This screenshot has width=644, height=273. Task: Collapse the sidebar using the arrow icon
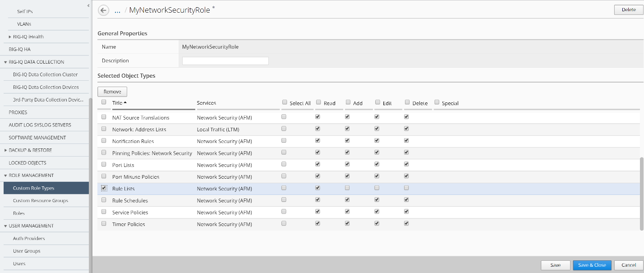[x=88, y=5]
